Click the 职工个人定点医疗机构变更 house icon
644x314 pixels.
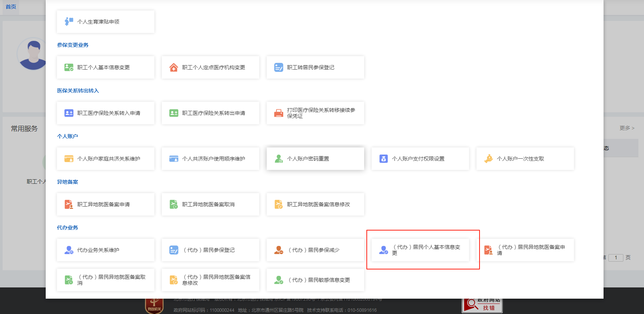point(174,67)
